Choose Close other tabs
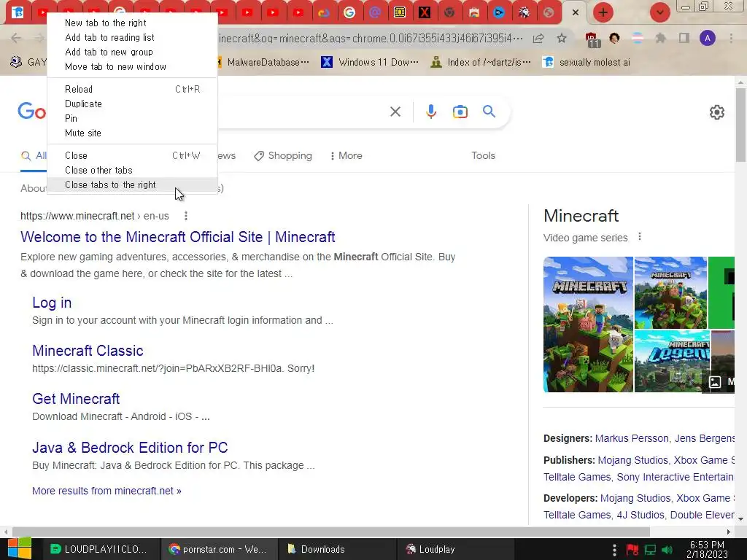This screenshot has height=560, width=747. [x=132, y=170]
